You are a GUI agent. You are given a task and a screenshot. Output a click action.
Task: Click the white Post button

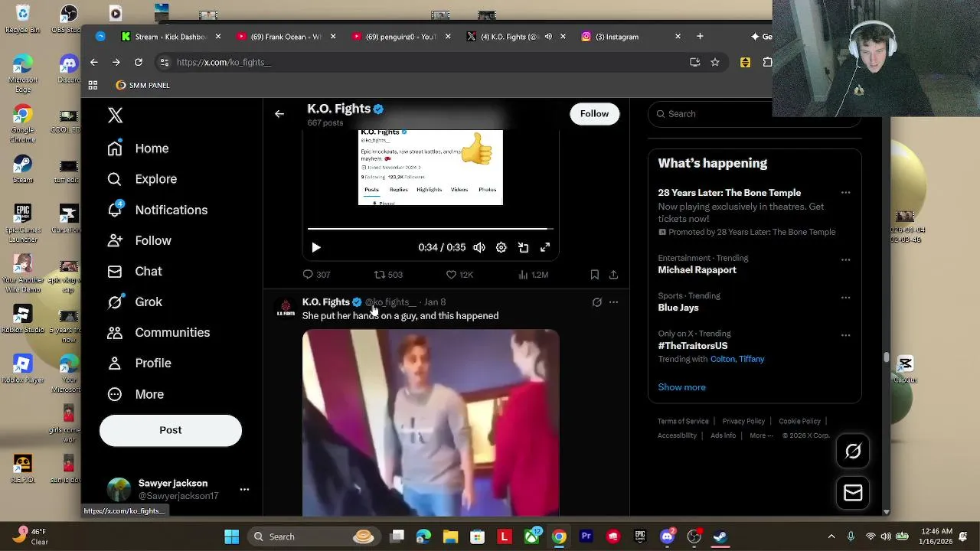(x=171, y=430)
